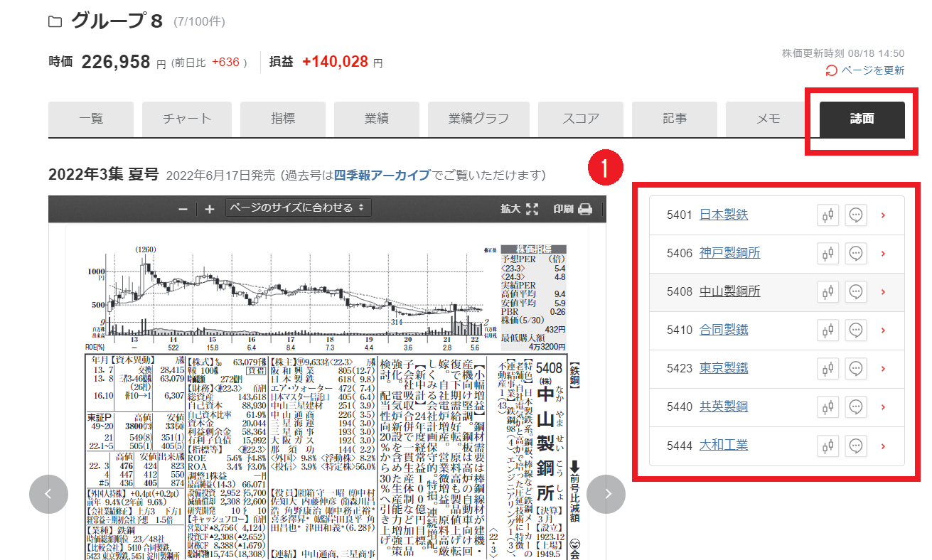Open the ページのサイズに合わせる zoom dropdown
Screen dimensions: 932x560
pos(299,208)
